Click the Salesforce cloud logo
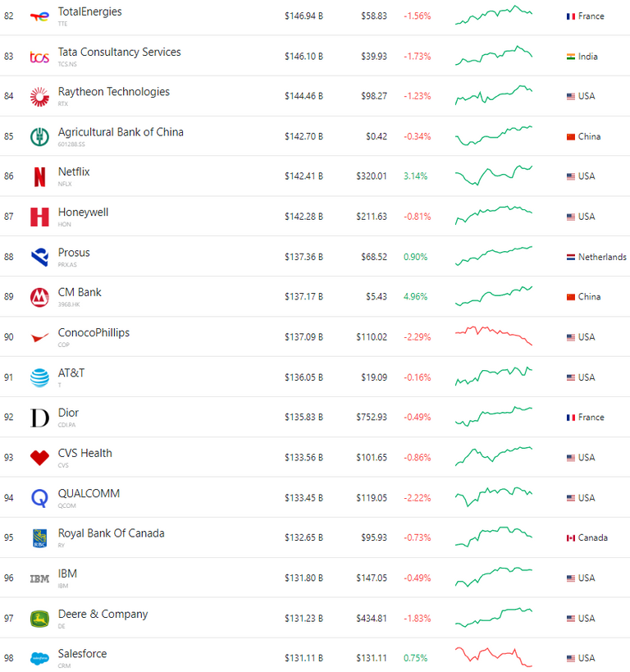The height and width of the screenshot is (672, 630). tap(39, 658)
